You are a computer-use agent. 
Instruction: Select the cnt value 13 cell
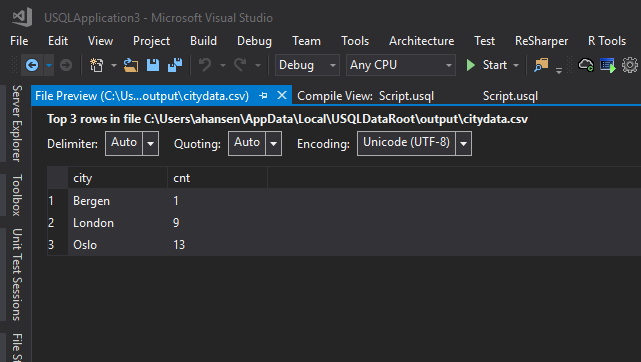pyautogui.click(x=217, y=245)
